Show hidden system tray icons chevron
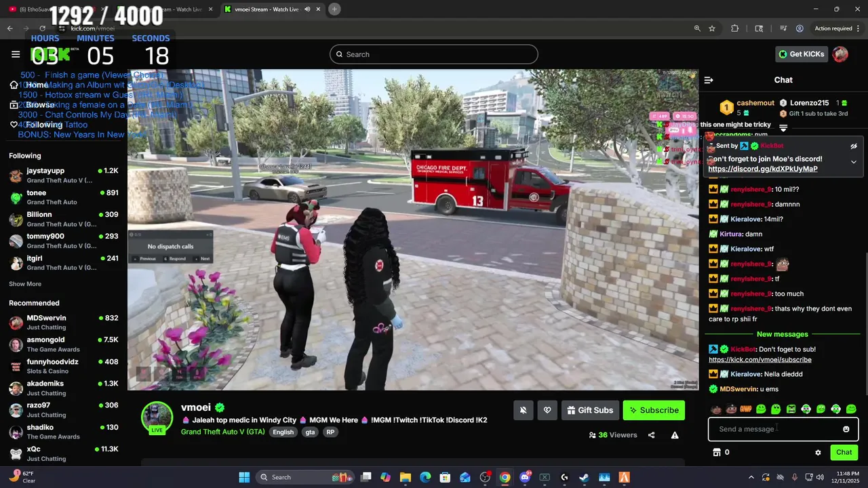The height and width of the screenshot is (488, 868). [751, 477]
